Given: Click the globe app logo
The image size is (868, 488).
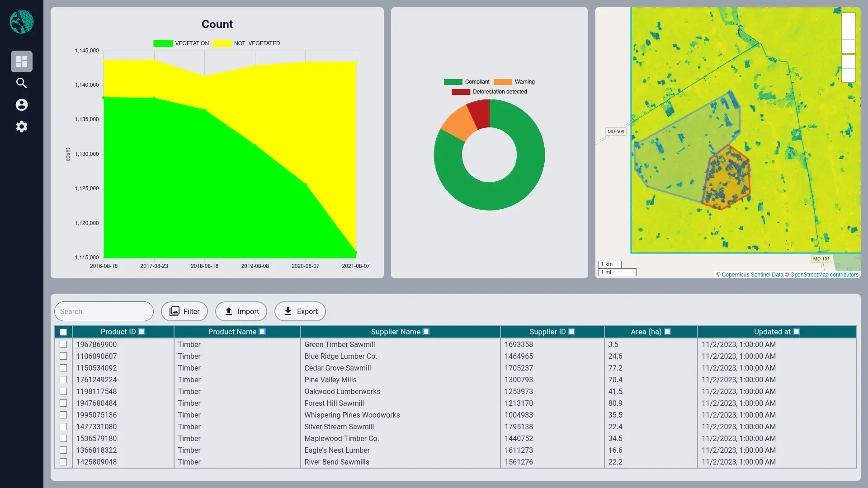Looking at the screenshot, I should [22, 22].
